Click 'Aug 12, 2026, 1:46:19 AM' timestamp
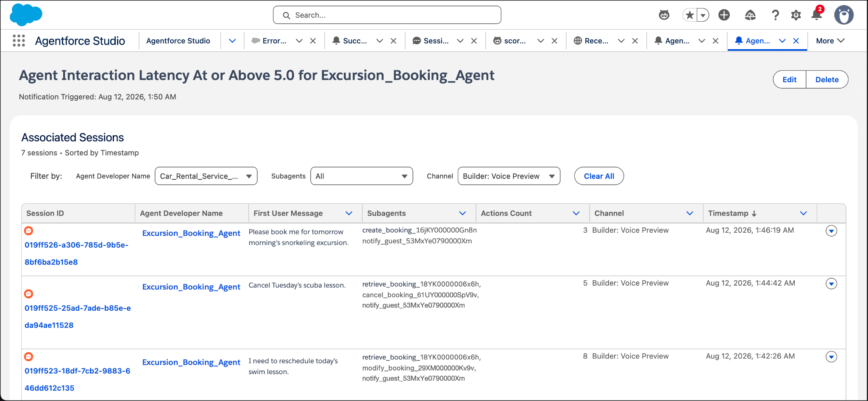868x401 pixels. [x=750, y=230]
